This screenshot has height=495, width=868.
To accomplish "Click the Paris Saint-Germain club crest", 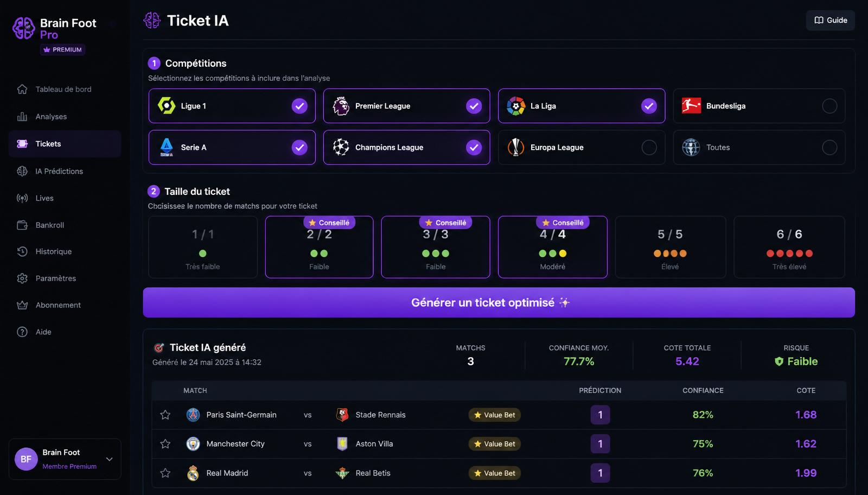I will (x=193, y=415).
